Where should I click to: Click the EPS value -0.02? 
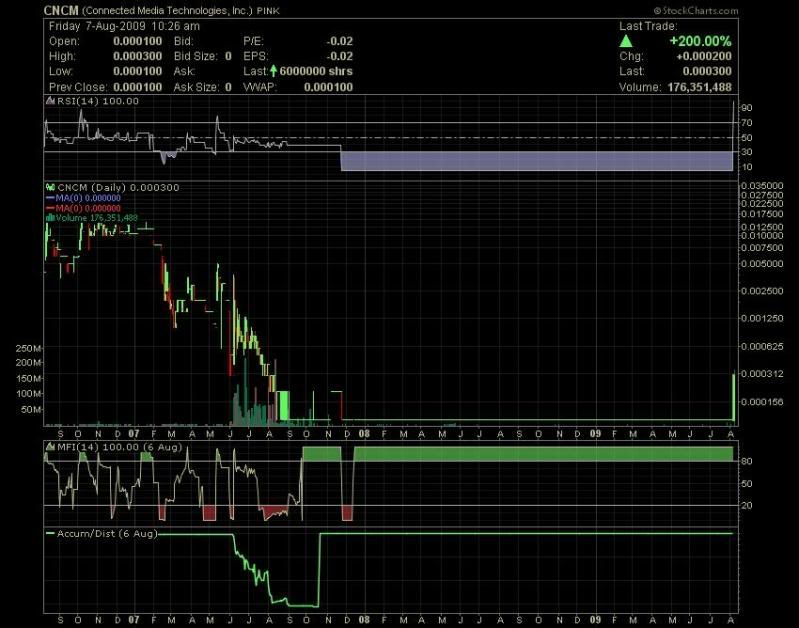pyautogui.click(x=339, y=56)
